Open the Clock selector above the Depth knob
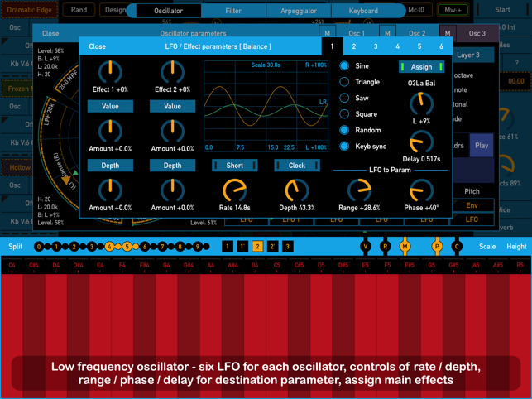Viewport: 532px width, 399px height. (297, 166)
